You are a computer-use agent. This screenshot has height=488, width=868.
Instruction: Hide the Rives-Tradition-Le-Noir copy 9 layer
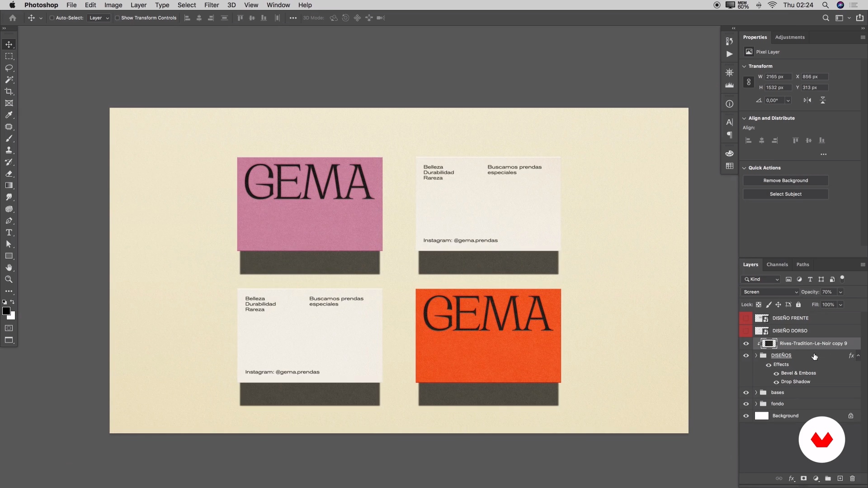(746, 343)
